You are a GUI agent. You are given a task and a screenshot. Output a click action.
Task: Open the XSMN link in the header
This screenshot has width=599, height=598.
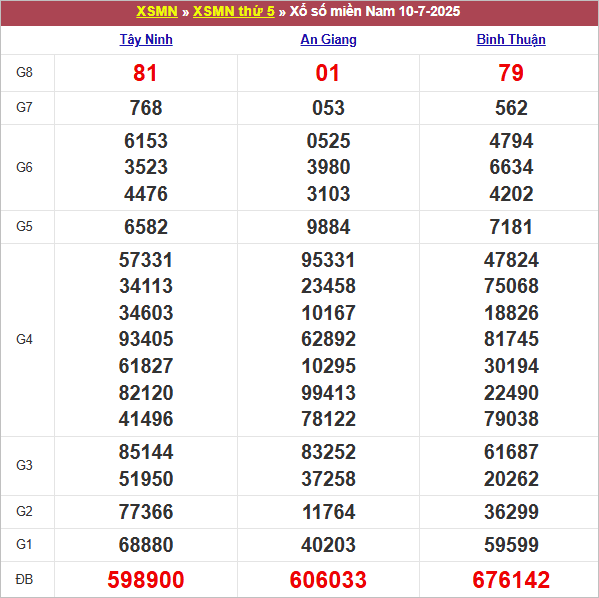pos(157,11)
